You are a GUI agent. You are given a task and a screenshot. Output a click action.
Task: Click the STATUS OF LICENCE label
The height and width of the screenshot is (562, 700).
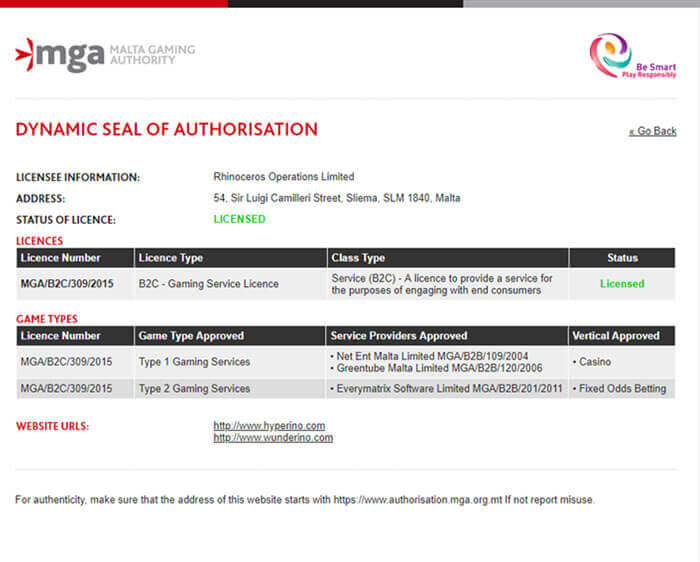tap(66, 220)
